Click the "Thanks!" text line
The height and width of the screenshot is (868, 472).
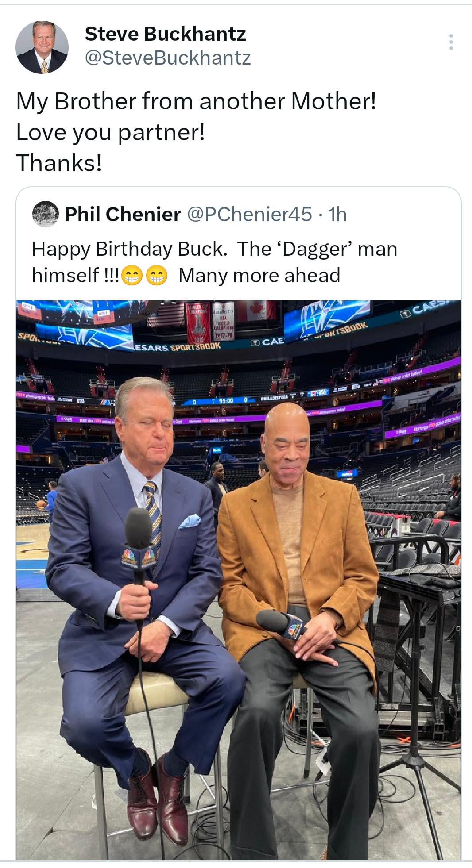(x=59, y=163)
